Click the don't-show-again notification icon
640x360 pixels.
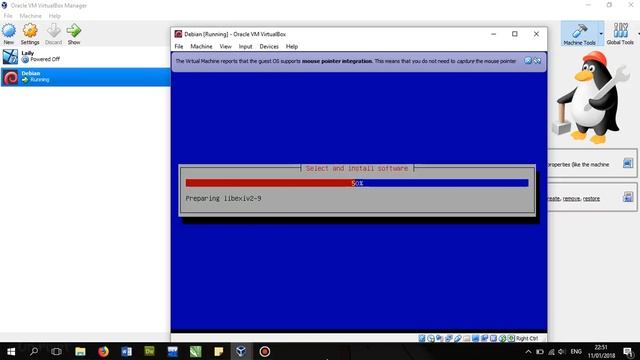pos(537,61)
